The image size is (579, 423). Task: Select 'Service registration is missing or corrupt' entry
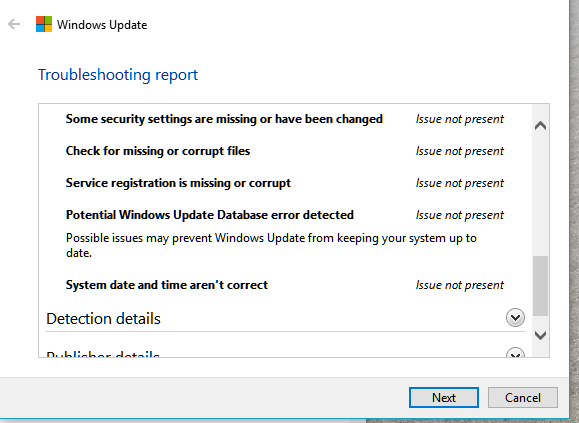[178, 183]
